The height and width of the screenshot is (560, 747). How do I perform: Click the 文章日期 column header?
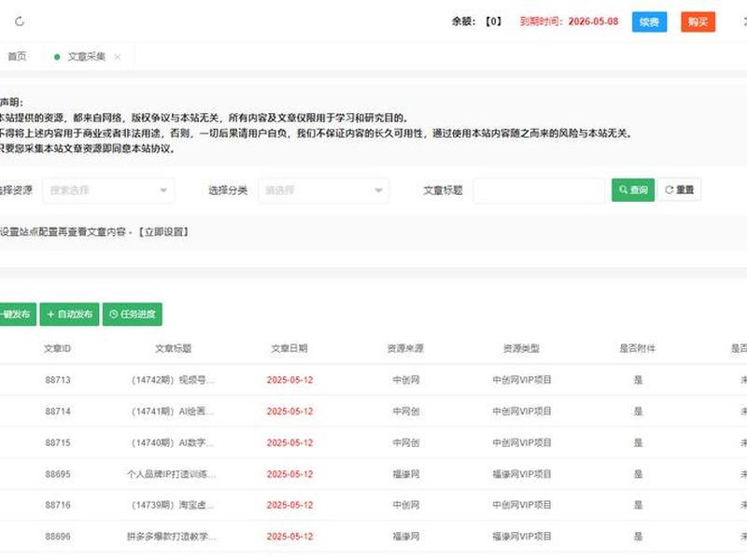point(289,348)
